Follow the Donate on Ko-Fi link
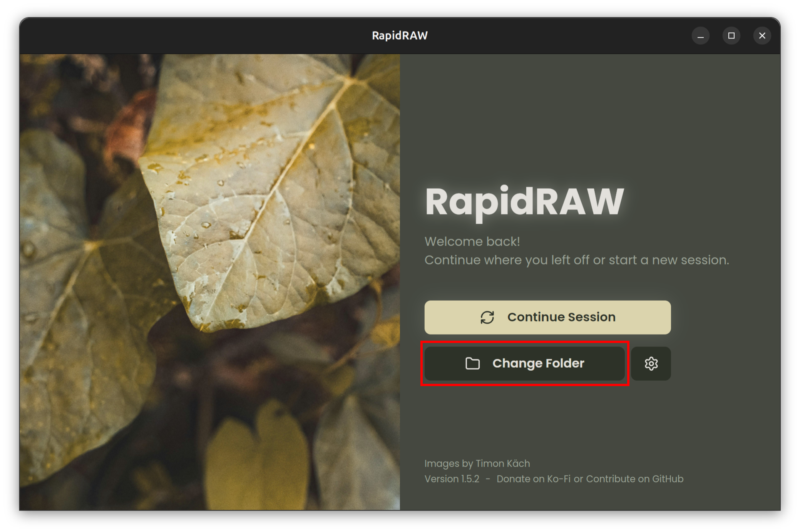The image size is (800, 532). [534, 479]
